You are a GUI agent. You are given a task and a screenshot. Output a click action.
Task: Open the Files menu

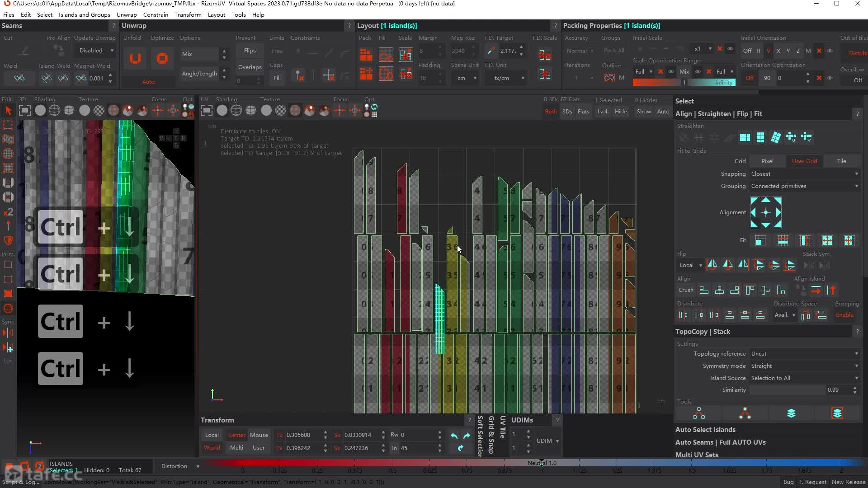tap(9, 14)
